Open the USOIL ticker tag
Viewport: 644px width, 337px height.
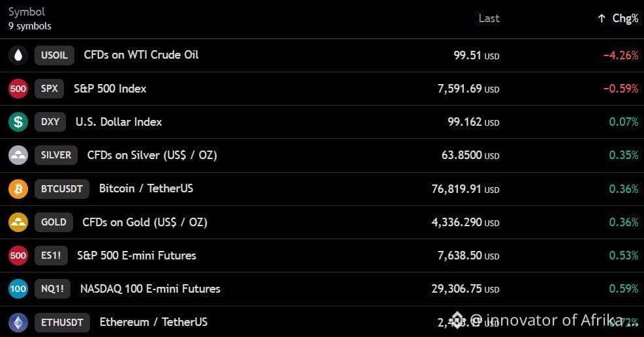[x=54, y=55]
